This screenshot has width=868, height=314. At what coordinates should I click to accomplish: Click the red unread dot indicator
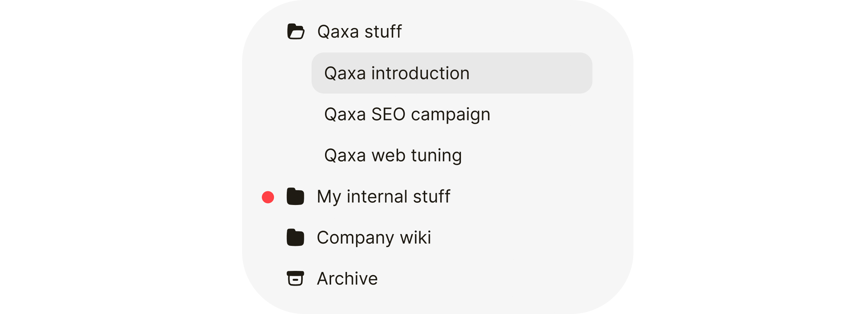[x=268, y=197]
